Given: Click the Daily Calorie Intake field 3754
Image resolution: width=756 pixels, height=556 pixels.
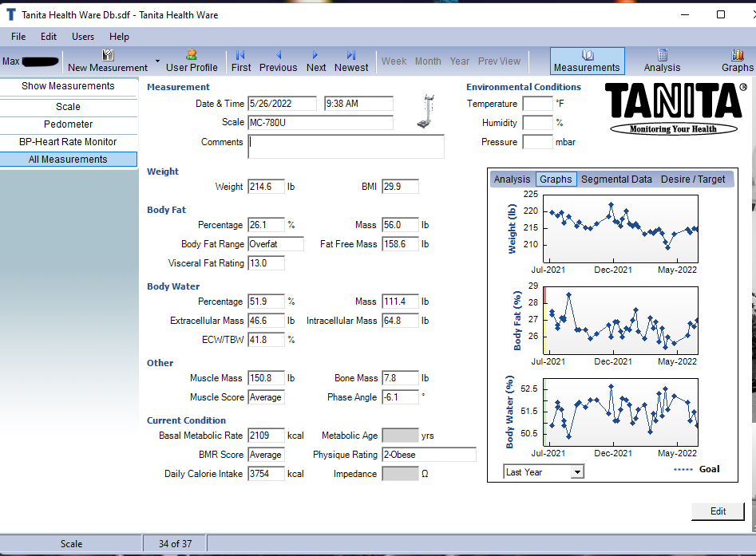Looking at the screenshot, I should click(x=266, y=474).
